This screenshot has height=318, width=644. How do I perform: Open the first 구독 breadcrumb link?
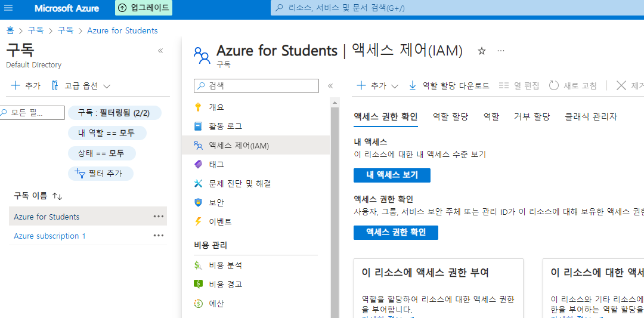pos(36,30)
